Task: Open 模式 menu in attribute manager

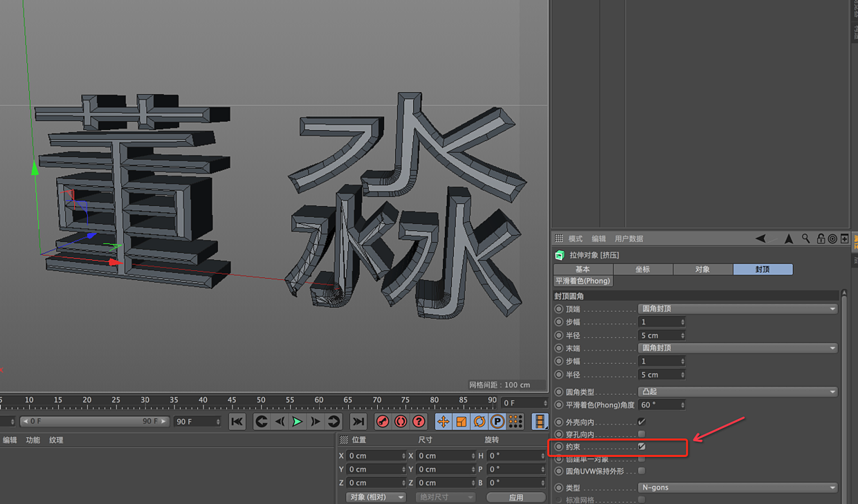Action: click(x=576, y=239)
